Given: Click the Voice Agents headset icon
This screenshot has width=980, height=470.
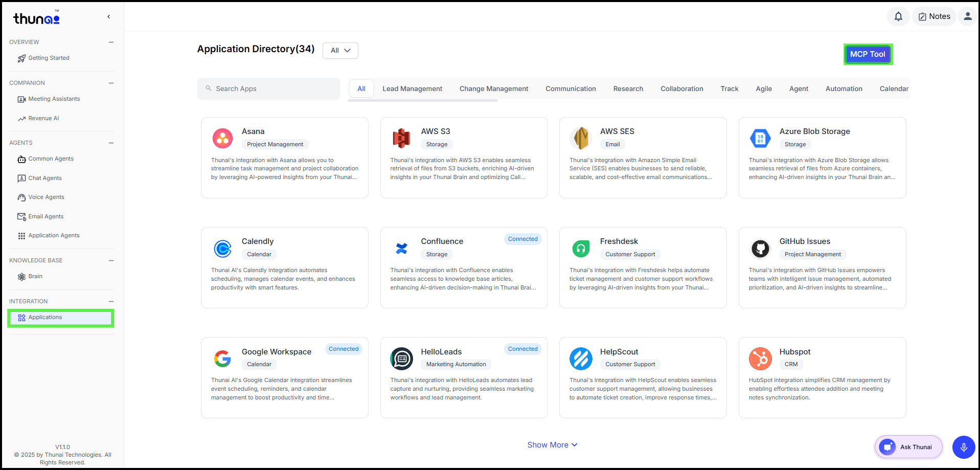Looking at the screenshot, I should click(x=21, y=197).
